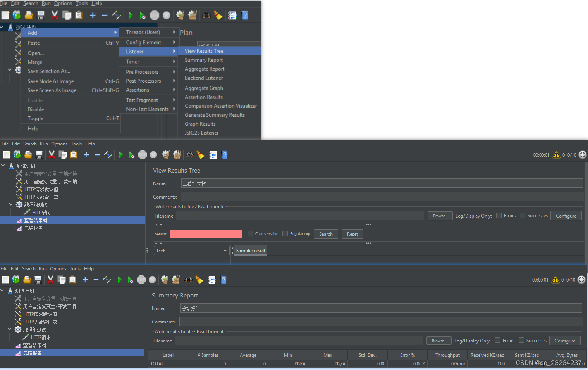Click the Clear All (double broom) icon in the View Results Tree window toolbar

tap(177, 155)
